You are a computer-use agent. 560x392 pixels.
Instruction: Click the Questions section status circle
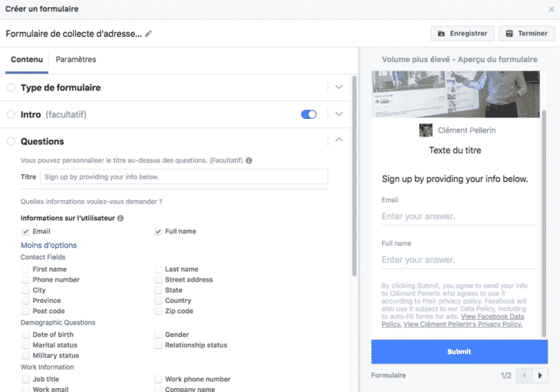pos(11,141)
